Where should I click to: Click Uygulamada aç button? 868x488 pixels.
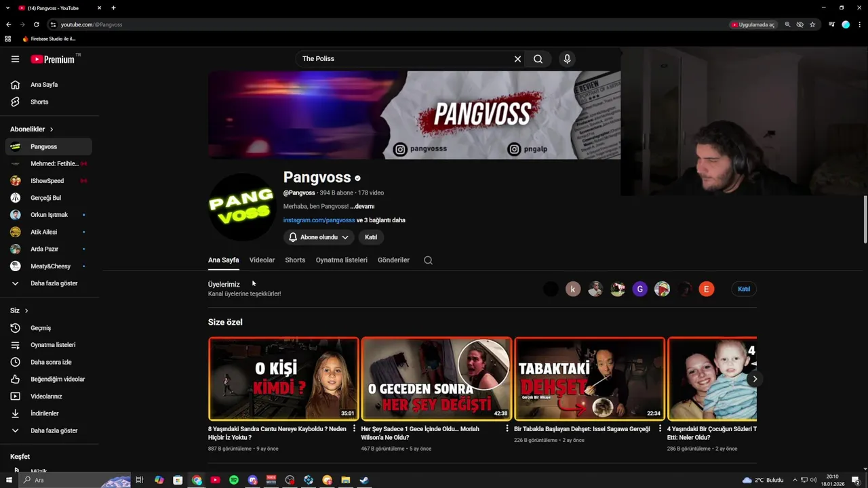[753, 24]
